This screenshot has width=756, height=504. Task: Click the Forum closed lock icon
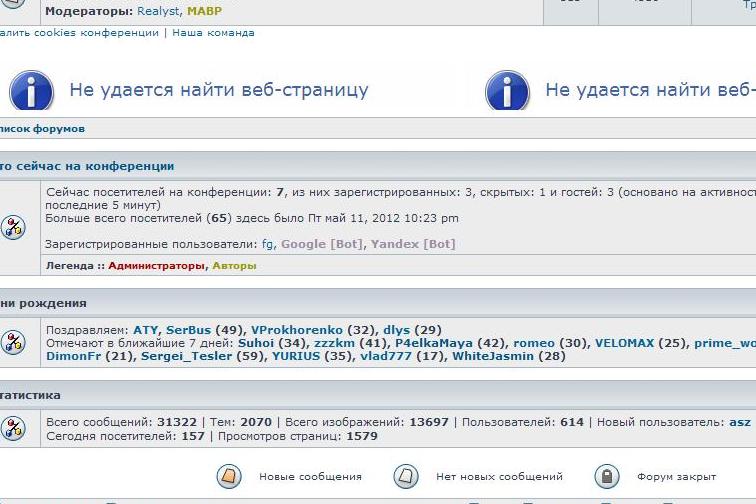point(607,476)
